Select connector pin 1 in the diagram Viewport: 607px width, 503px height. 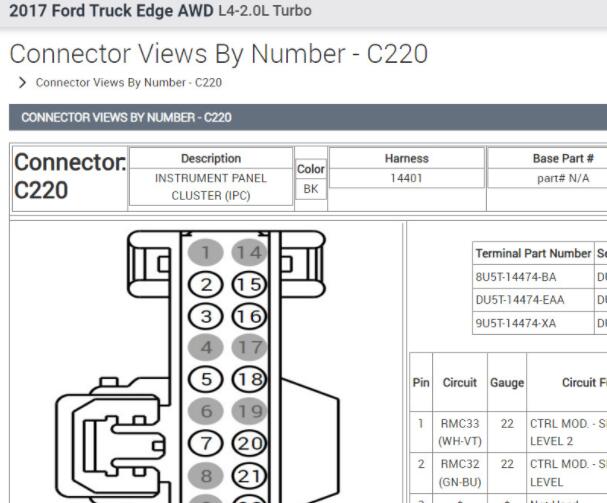206,252
